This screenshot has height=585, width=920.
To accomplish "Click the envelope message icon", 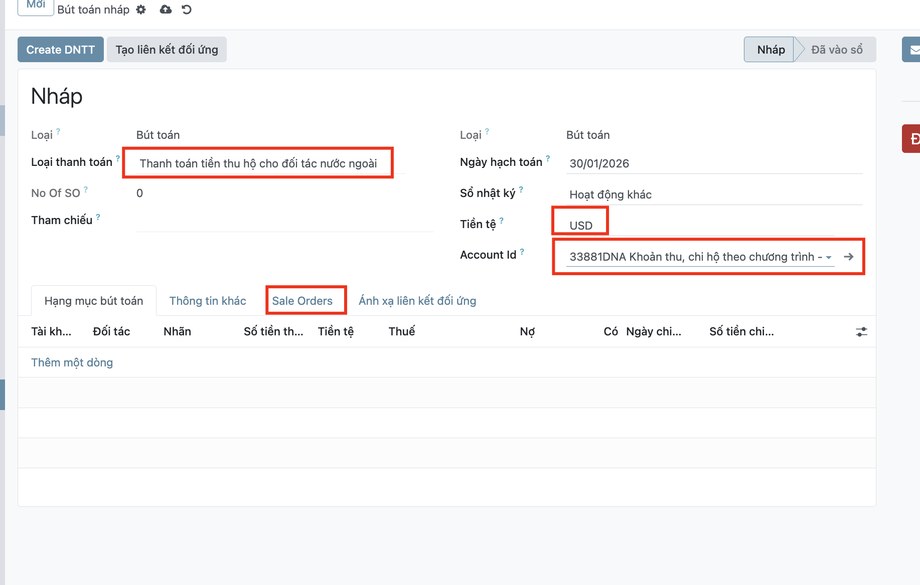I will pyautogui.click(x=912, y=50).
